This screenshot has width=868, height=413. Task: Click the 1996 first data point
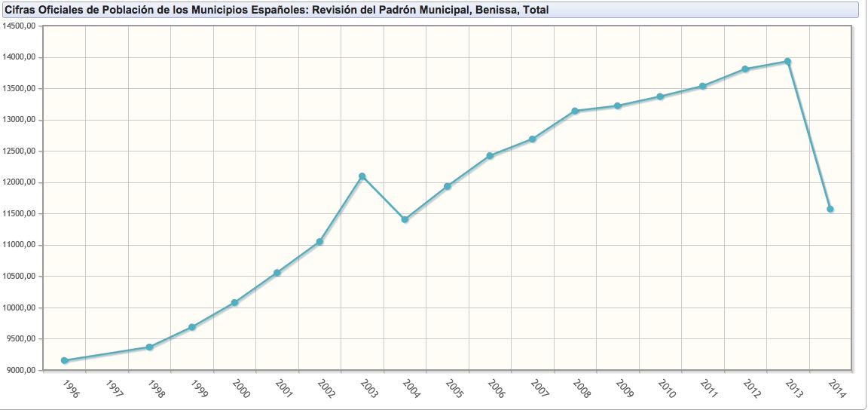click(x=65, y=360)
